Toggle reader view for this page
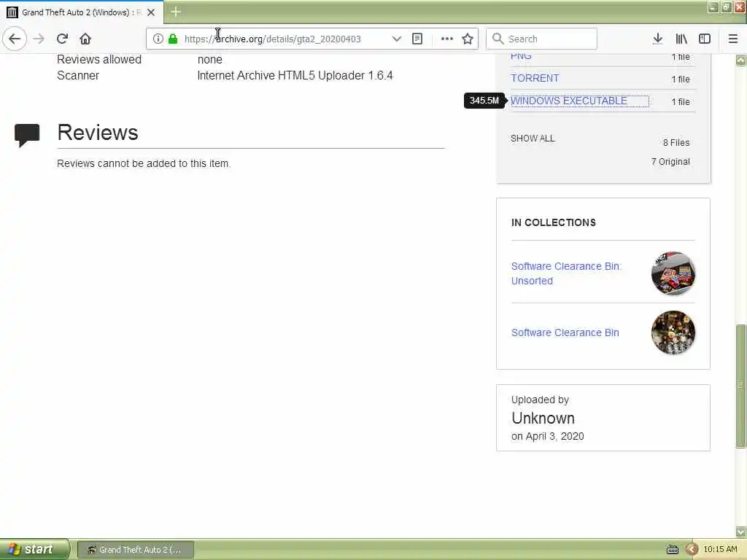The width and height of the screenshot is (747, 560). tap(417, 39)
